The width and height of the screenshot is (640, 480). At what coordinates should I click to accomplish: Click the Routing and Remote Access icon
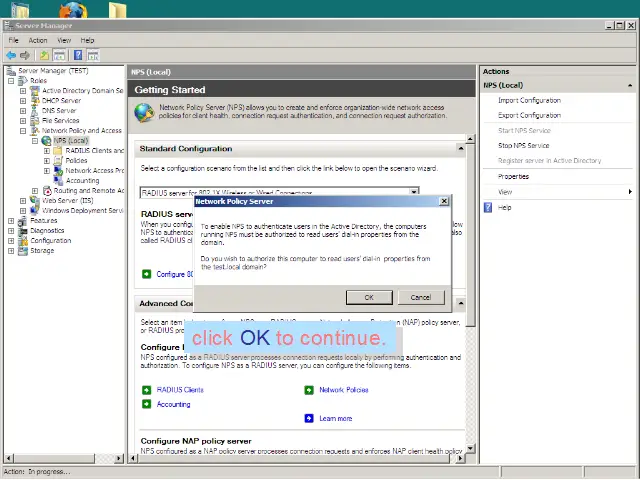(x=47, y=191)
